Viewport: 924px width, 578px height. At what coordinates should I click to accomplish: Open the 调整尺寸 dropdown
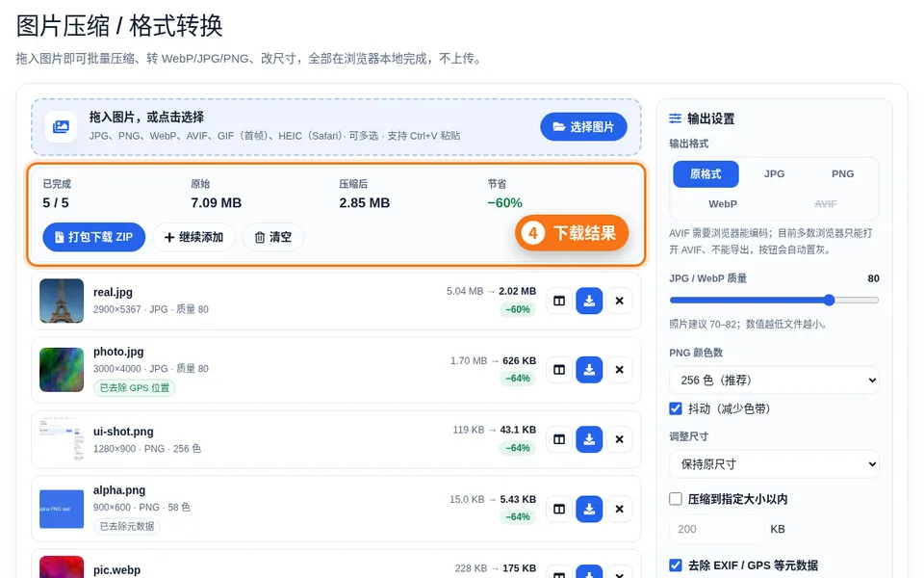(774, 464)
